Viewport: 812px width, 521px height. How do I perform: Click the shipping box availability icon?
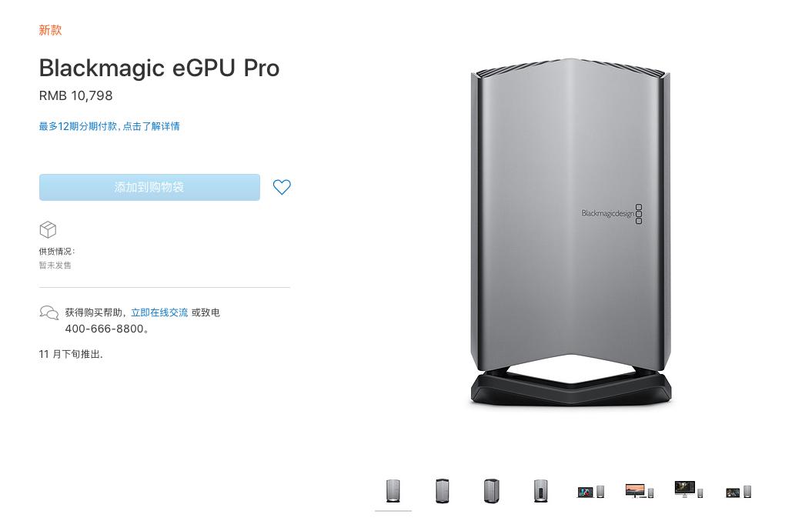coord(48,229)
